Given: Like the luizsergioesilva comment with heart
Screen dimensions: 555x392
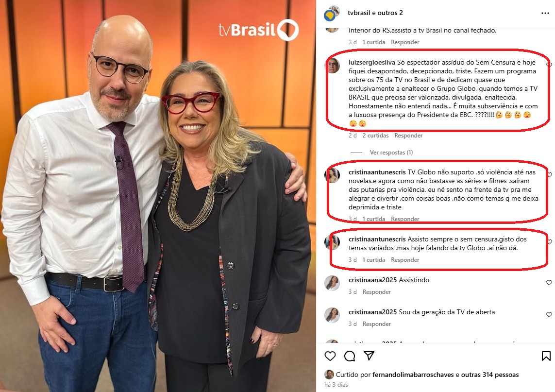Looking at the screenshot, I should coord(549,65).
